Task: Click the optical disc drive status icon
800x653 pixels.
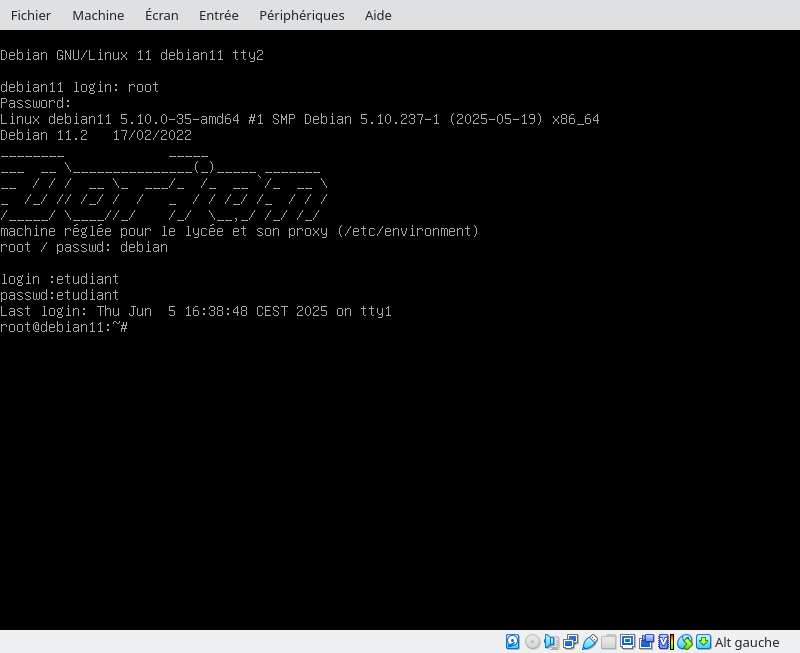Action: 532,642
